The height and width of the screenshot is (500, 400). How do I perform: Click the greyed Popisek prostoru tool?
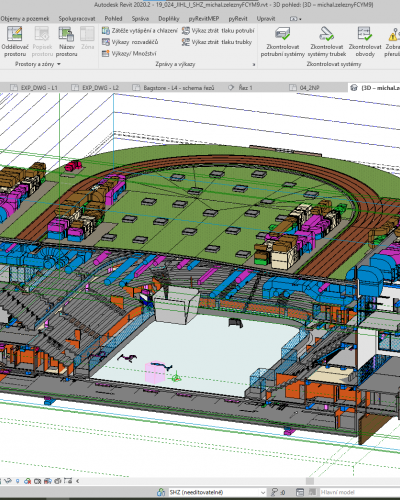coord(42,41)
